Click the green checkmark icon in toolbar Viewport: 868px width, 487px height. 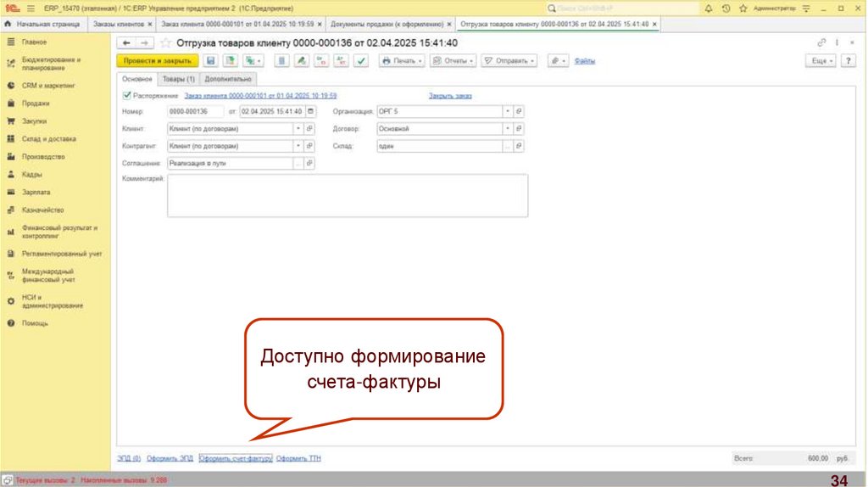click(361, 61)
